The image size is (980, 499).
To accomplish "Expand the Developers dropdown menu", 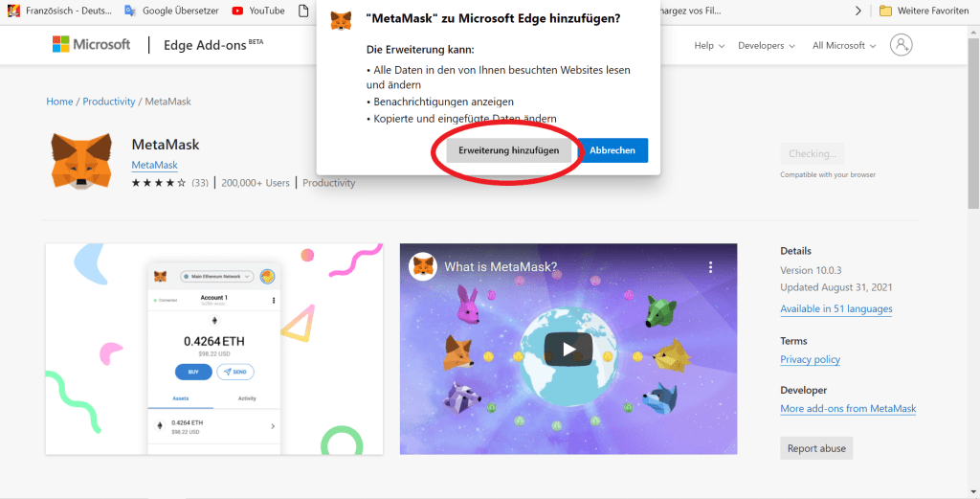I will [767, 46].
